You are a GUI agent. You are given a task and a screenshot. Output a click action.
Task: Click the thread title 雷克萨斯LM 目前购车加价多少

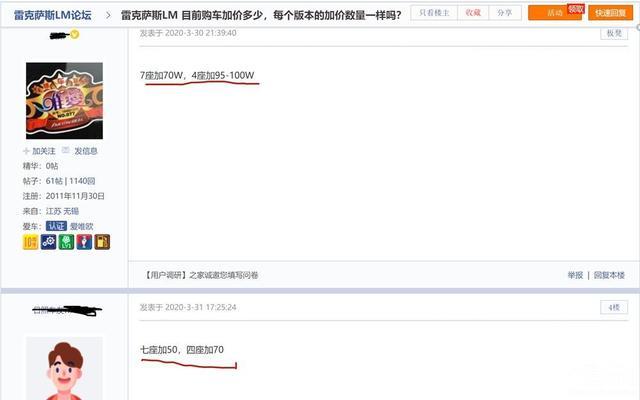tap(261, 16)
